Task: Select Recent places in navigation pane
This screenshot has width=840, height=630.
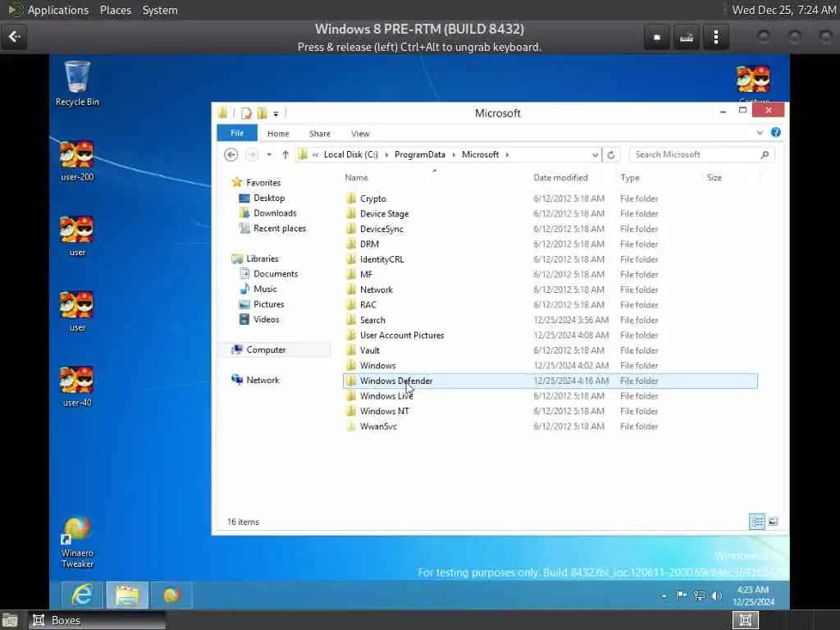Action: tap(280, 228)
